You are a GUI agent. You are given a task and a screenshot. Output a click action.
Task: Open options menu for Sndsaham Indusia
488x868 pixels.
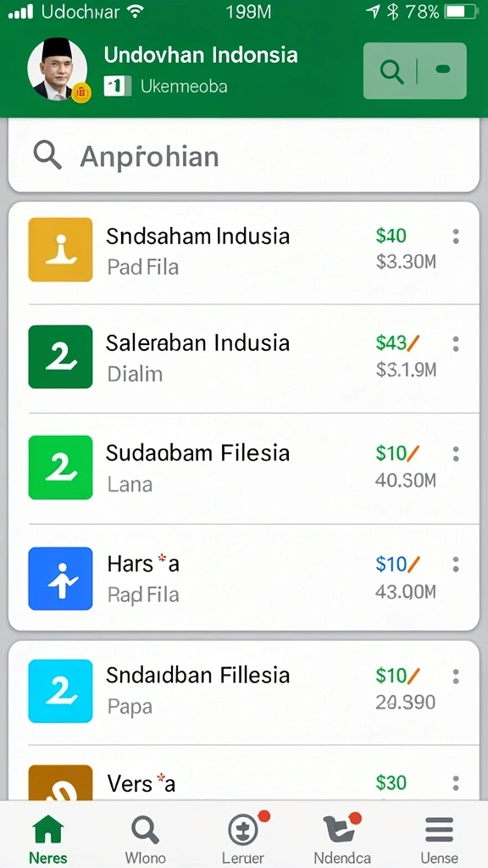(x=455, y=236)
